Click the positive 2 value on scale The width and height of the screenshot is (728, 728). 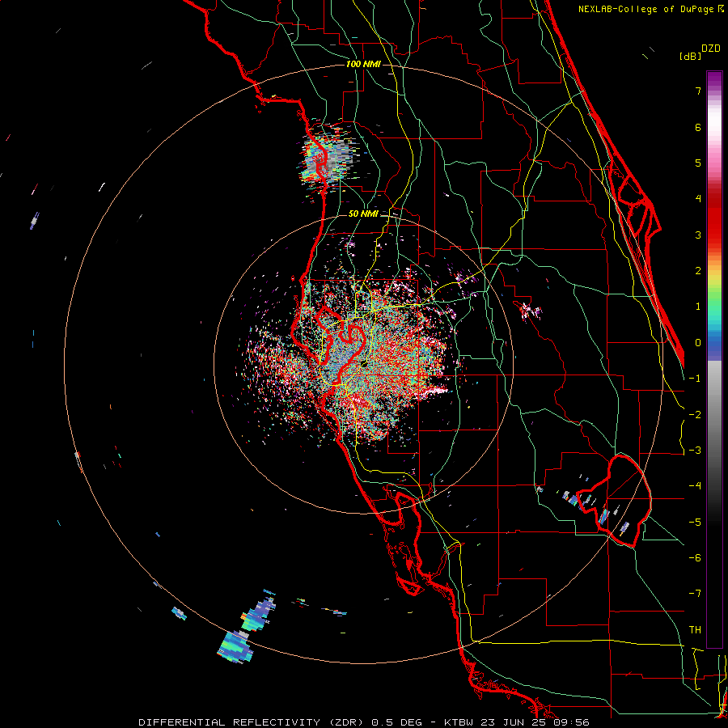pos(698,271)
